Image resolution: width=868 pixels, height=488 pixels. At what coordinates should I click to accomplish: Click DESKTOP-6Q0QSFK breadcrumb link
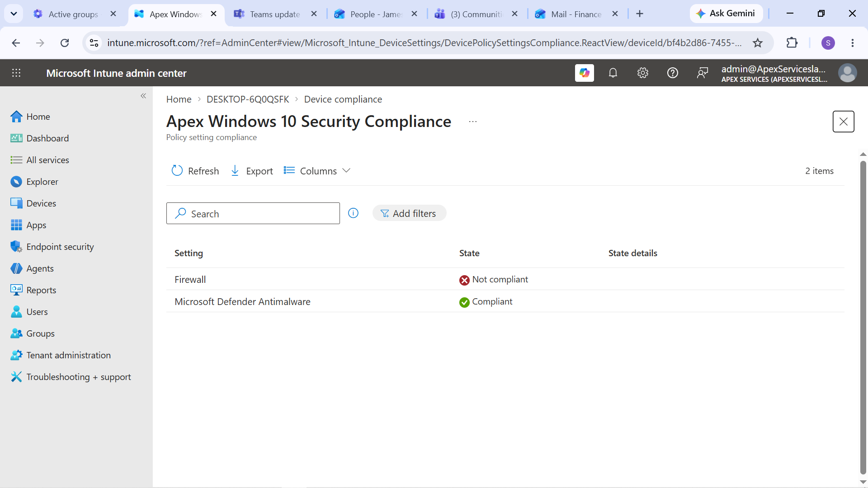(248, 99)
